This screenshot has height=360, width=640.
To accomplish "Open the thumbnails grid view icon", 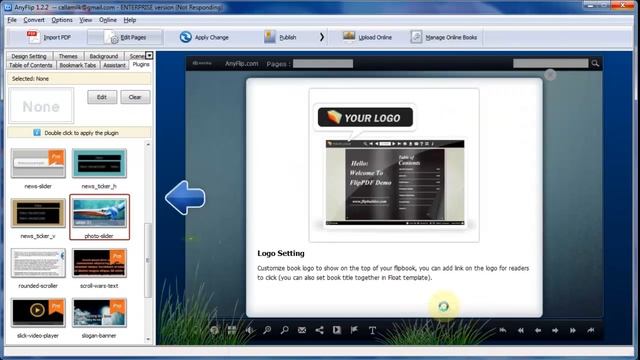I will pyautogui.click(x=232, y=330).
